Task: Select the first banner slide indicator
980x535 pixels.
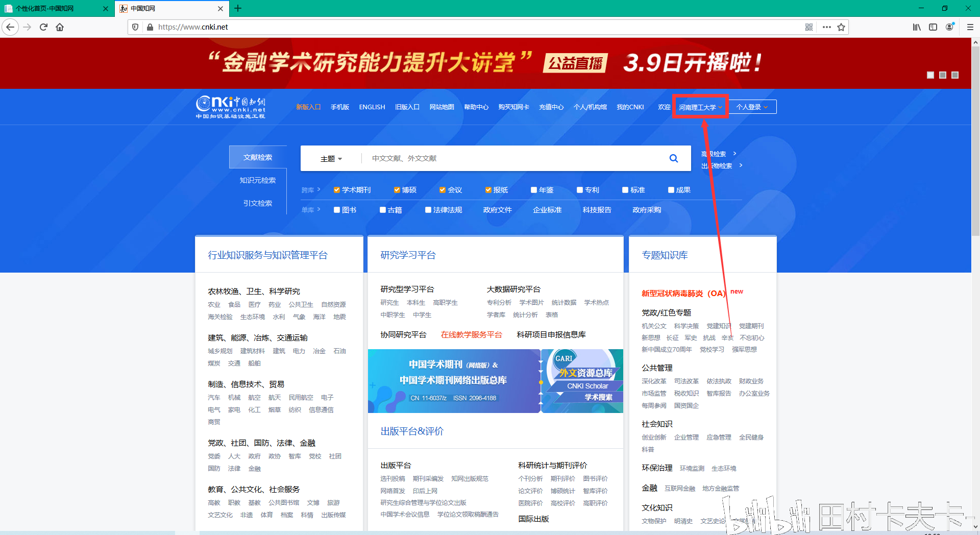Action: (x=930, y=75)
